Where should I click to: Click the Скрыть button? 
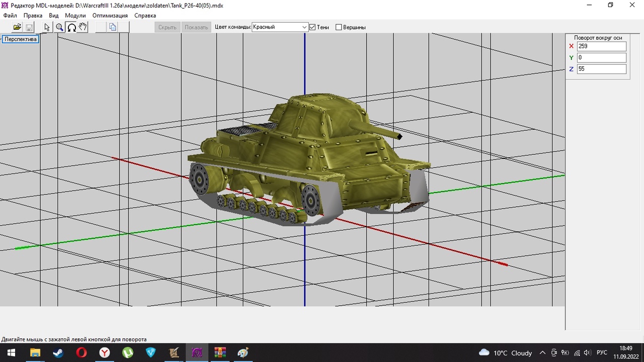tap(167, 27)
